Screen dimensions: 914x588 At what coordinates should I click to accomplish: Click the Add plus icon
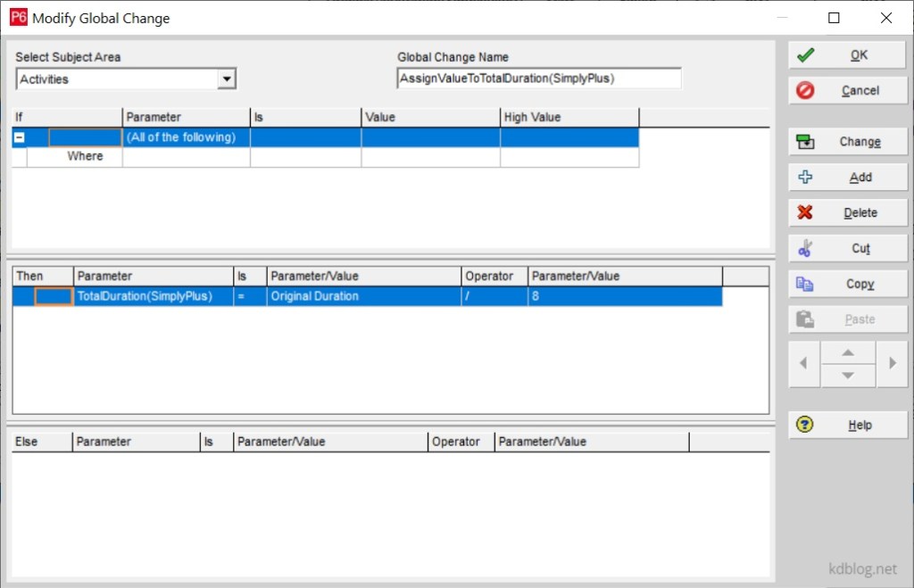pyautogui.click(x=806, y=177)
